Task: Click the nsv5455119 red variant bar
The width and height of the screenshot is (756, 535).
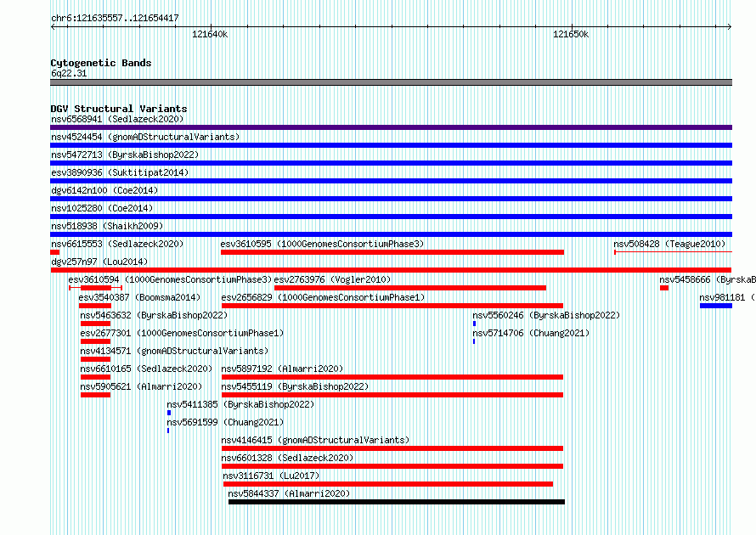Action: [392, 395]
